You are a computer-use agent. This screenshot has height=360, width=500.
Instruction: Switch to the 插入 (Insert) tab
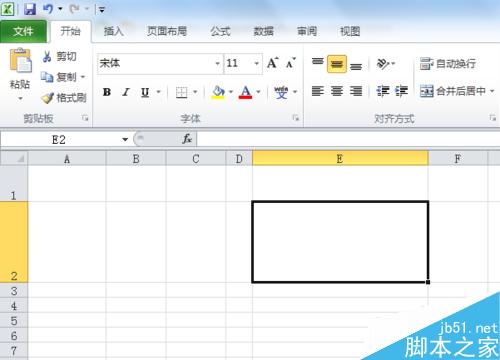click(114, 31)
